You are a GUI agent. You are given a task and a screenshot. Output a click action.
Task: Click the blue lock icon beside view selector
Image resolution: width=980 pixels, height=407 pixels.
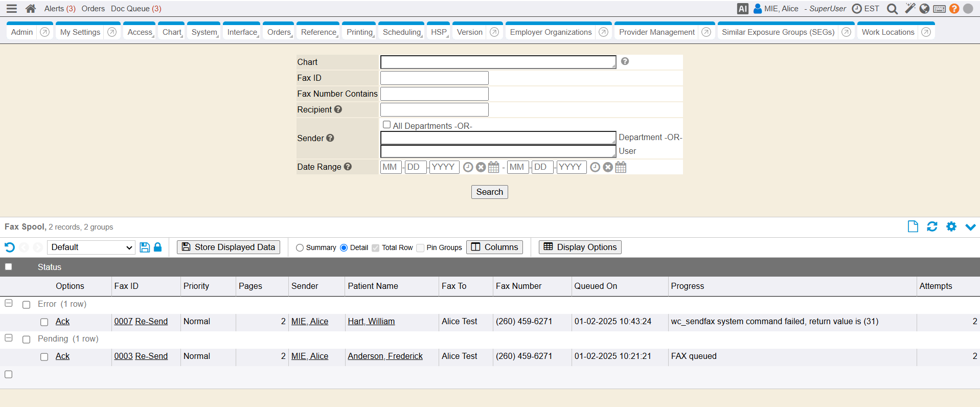158,247
